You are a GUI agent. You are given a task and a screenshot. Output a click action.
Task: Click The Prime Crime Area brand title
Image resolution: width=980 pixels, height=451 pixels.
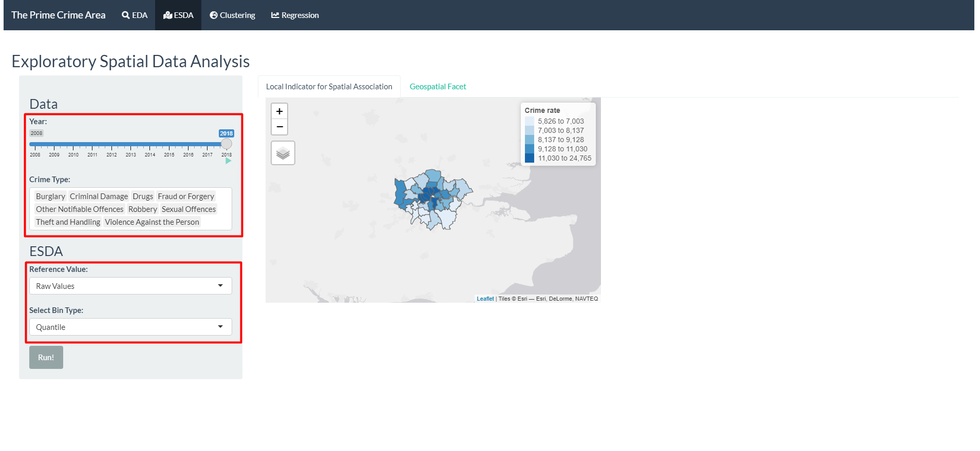[x=59, y=15]
